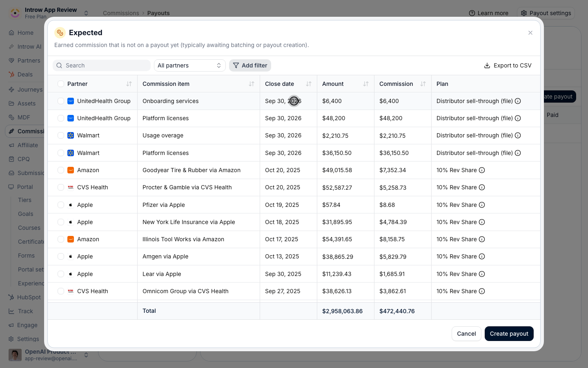This screenshot has width=588, height=368.
Task: Select the Pfizer via Apple row checkbox
Action: pyautogui.click(x=61, y=205)
